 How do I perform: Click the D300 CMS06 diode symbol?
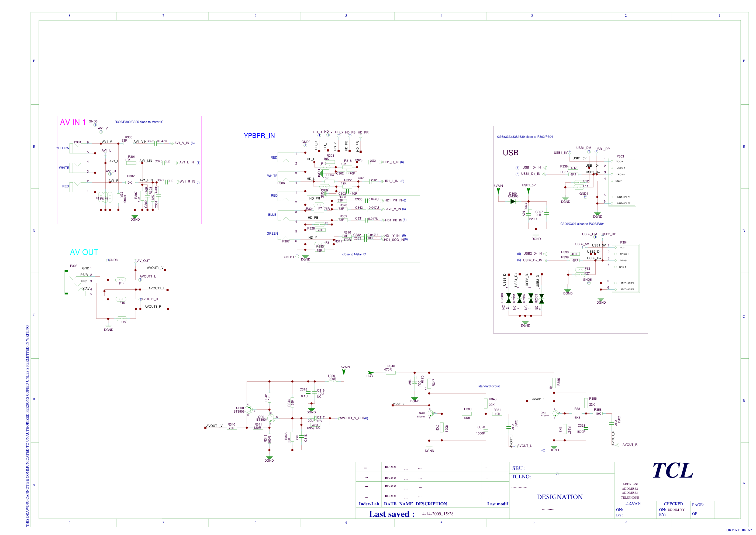512,201
